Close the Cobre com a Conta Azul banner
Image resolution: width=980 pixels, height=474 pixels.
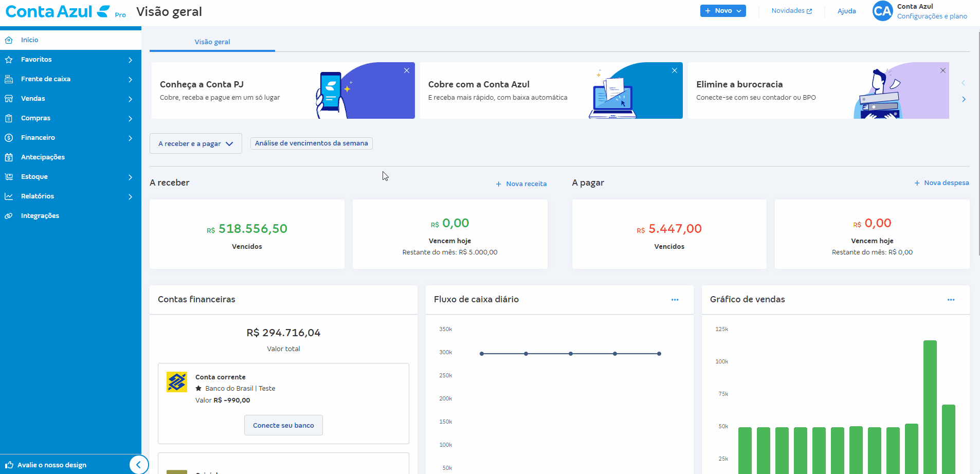[675, 70]
